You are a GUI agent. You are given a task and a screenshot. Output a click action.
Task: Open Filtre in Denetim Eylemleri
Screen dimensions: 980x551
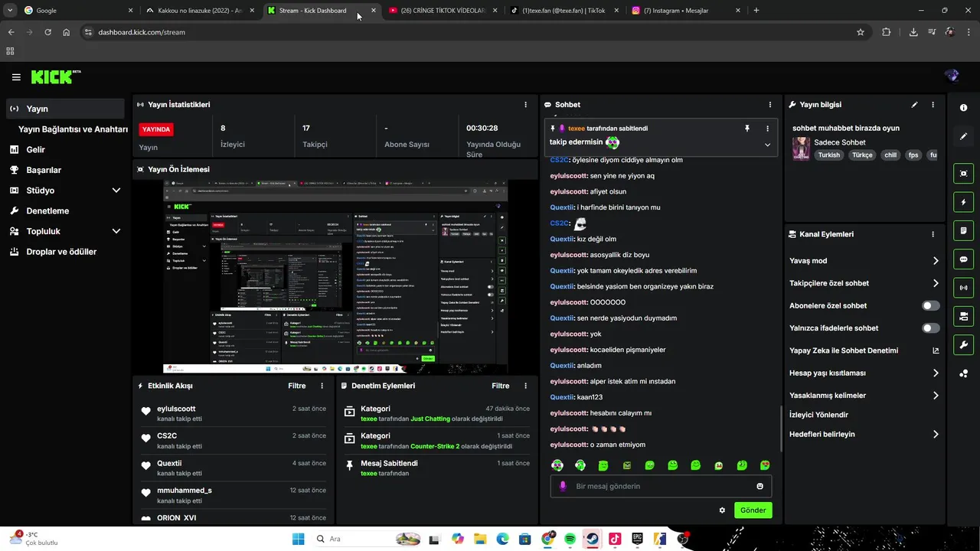coord(501,386)
